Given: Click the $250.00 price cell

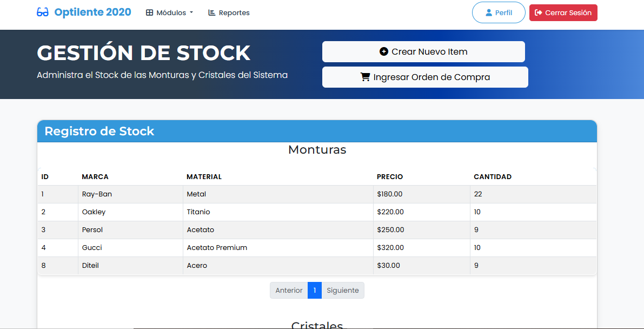Looking at the screenshot, I should (x=422, y=230).
